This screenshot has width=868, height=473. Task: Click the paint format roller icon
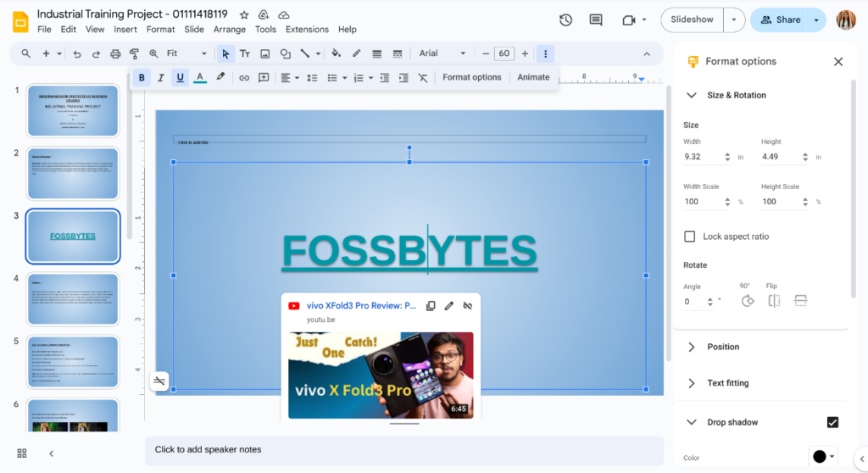click(134, 53)
